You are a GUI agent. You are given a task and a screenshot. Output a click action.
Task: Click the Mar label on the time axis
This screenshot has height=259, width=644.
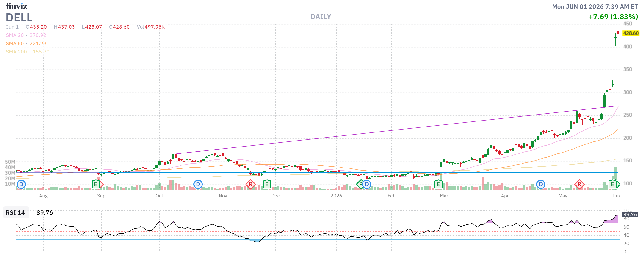pyautogui.click(x=444, y=196)
